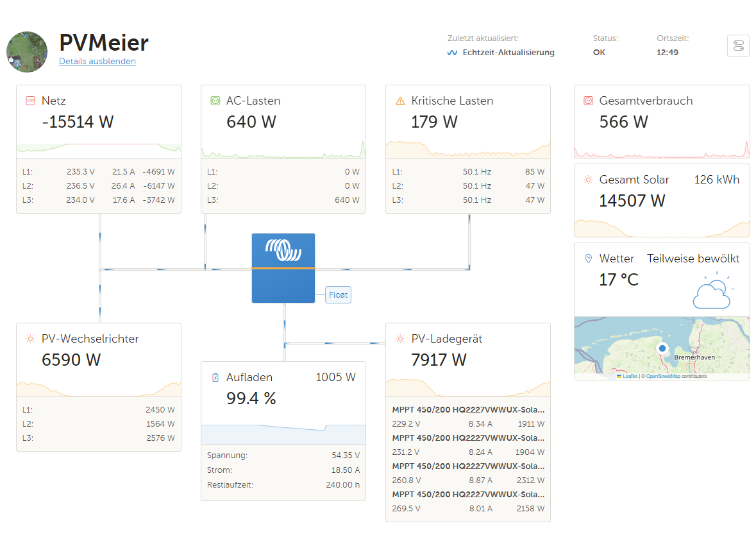
Task: Click the partly cloudy weather icon
Action: click(713, 290)
